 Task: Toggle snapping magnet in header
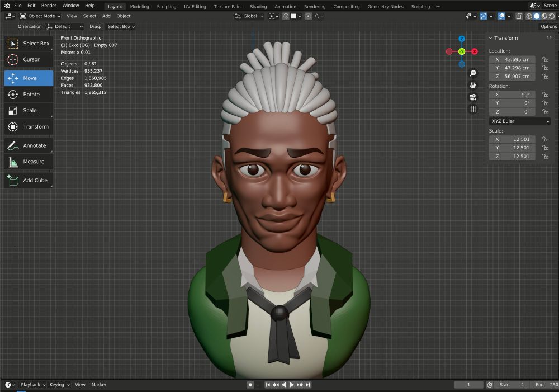[286, 16]
